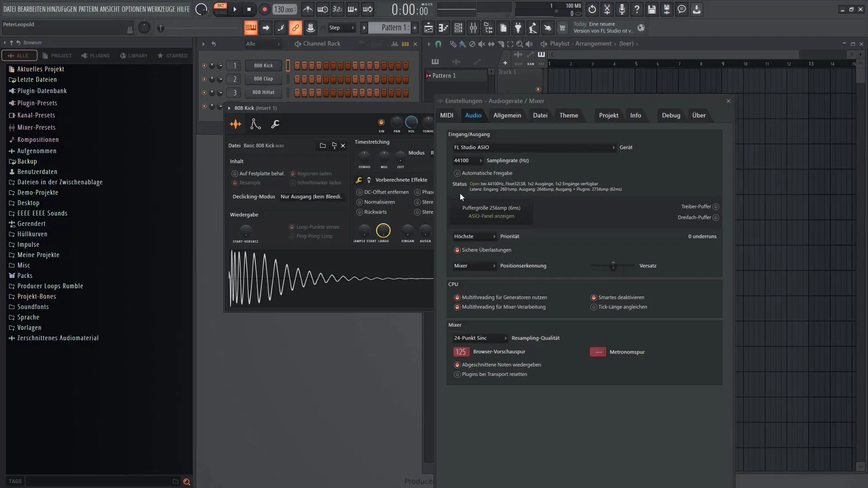868x488 pixels.
Task: Open the playlist view icon
Action: tap(429, 28)
